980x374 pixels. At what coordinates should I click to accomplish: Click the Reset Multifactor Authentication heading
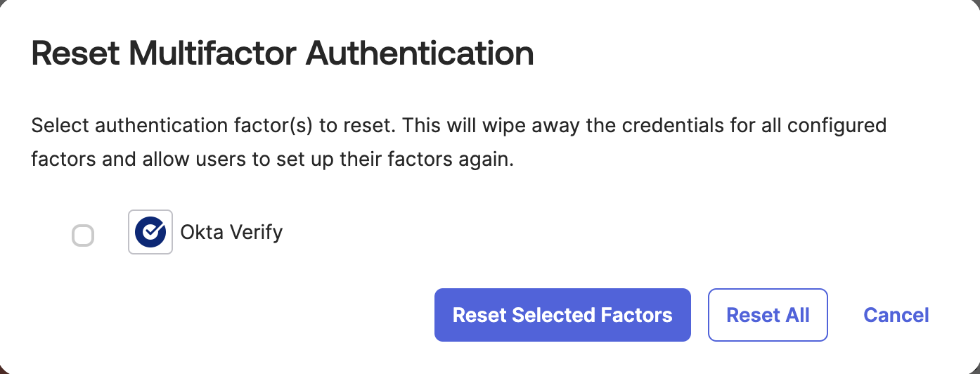[x=283, y=54]
